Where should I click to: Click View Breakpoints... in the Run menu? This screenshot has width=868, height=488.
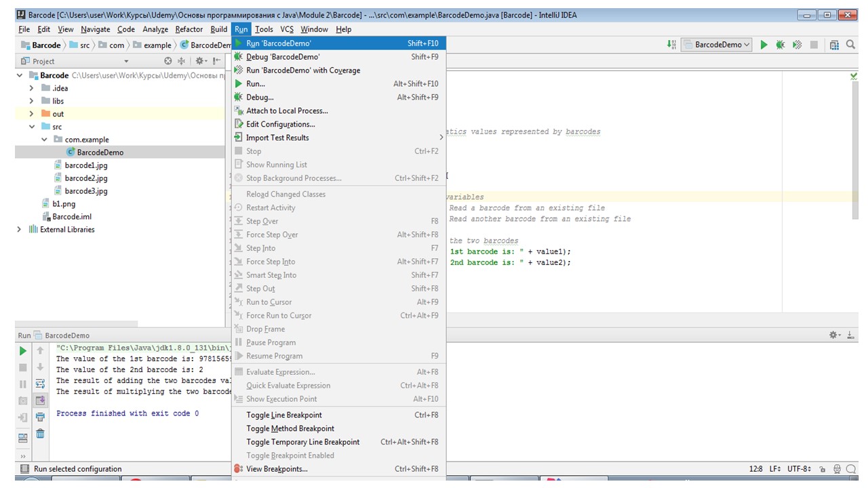click(276, 469)
